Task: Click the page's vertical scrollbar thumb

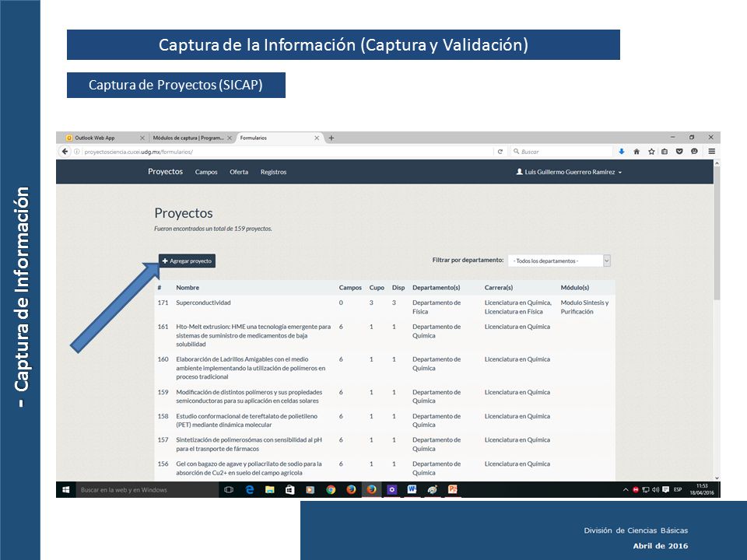Action: 717,233
